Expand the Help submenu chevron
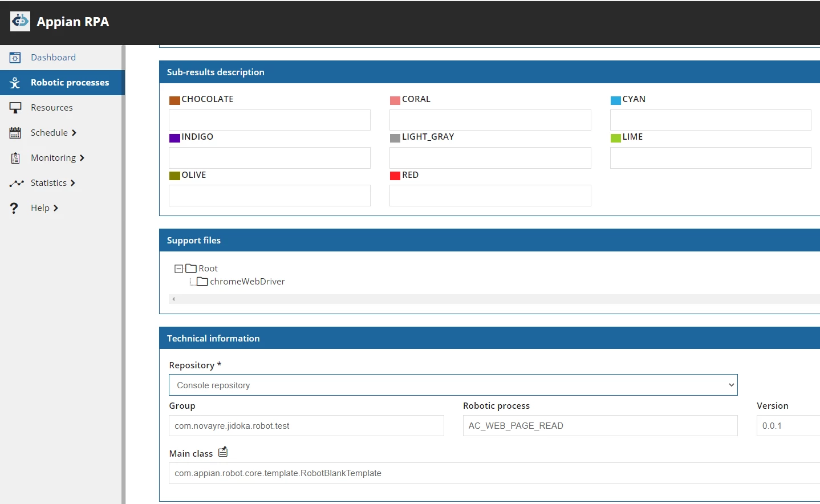This screenshot has width=820, height=504. click(56, 208)
